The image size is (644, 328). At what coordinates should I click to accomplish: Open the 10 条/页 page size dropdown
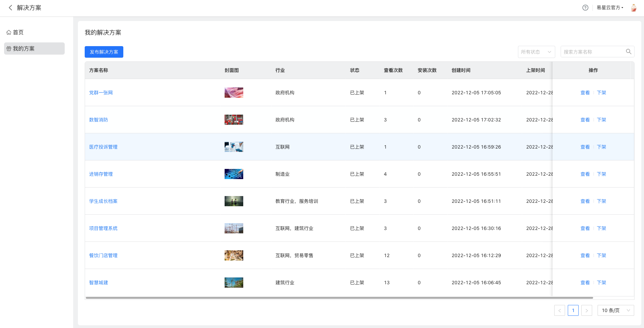tap(616, 310)
